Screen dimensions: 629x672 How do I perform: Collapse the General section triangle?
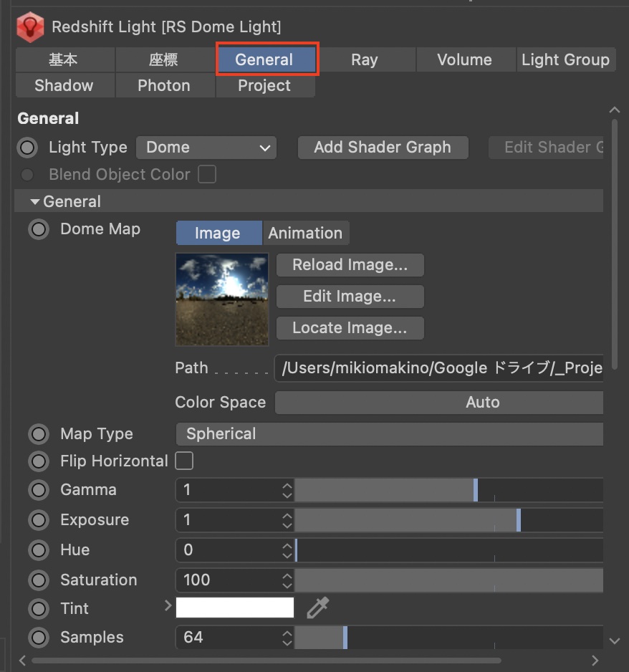(34, 202)
